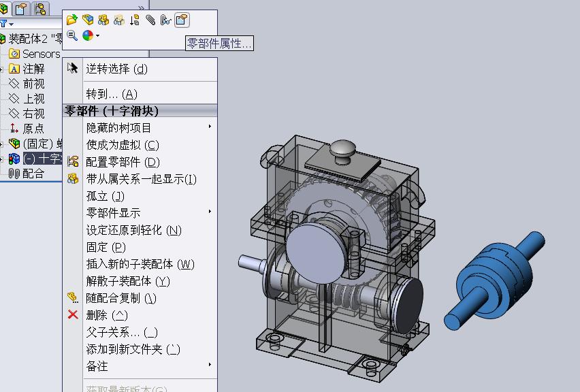The width and height of the screenshot is (580, 392).
Task: Click 带从属关系一起显示(I) entry
Action: click(140, 179)
